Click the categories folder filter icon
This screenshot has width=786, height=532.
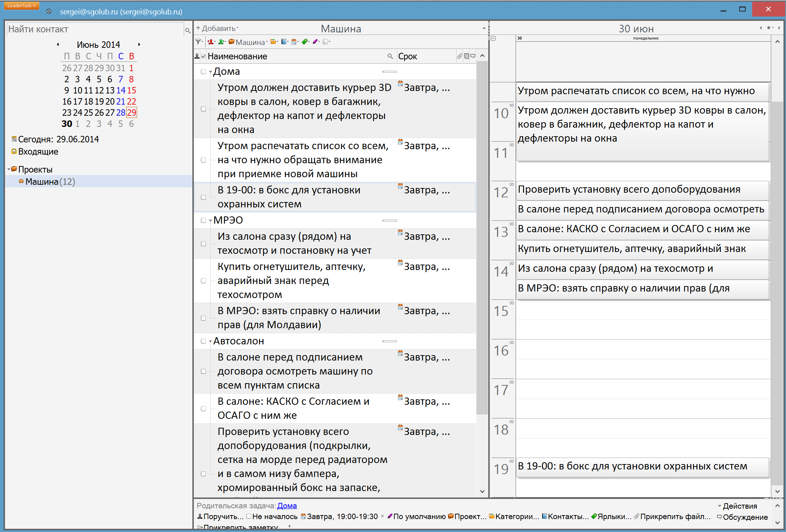[x=274, y=42]
